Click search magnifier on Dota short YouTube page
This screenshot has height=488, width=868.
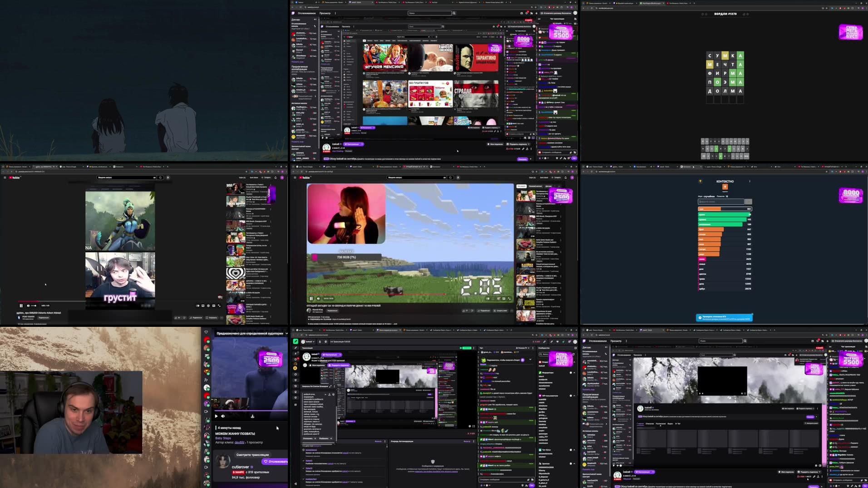(x=160, y=177)
